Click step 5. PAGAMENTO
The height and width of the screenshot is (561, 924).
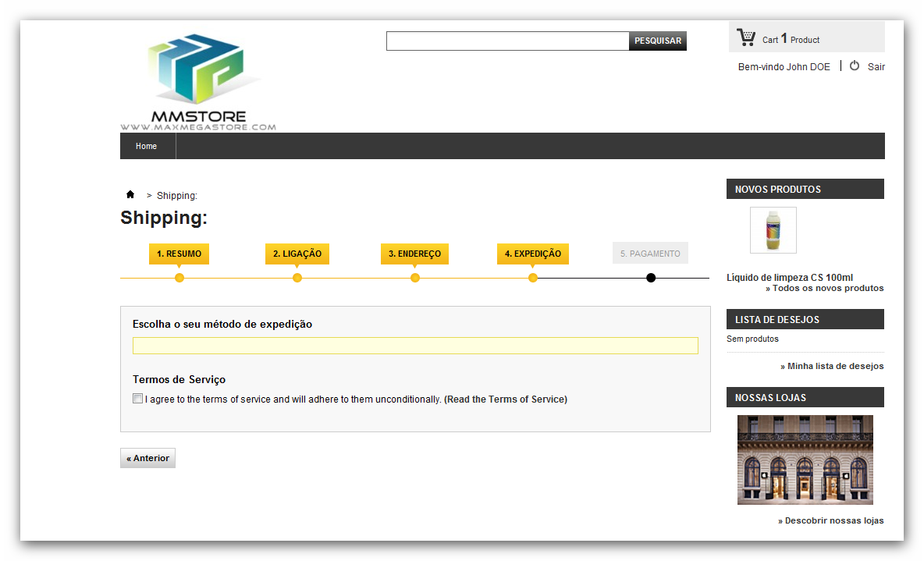650,254
